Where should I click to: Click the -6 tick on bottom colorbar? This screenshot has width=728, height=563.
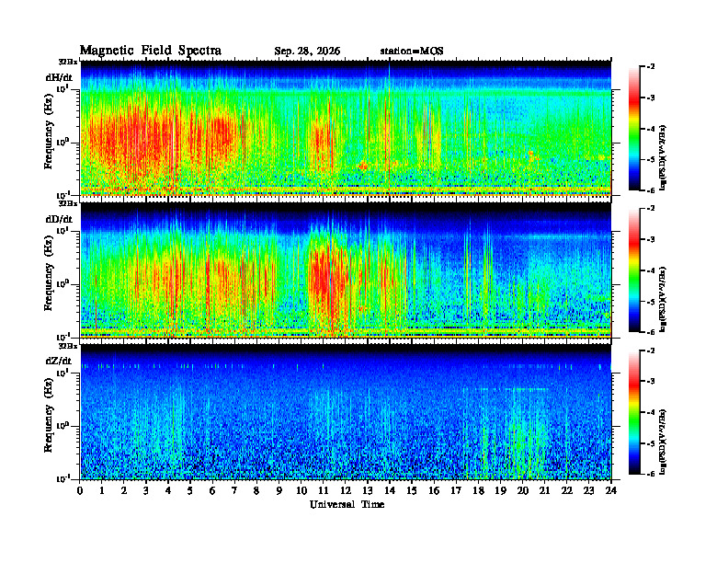650,474
